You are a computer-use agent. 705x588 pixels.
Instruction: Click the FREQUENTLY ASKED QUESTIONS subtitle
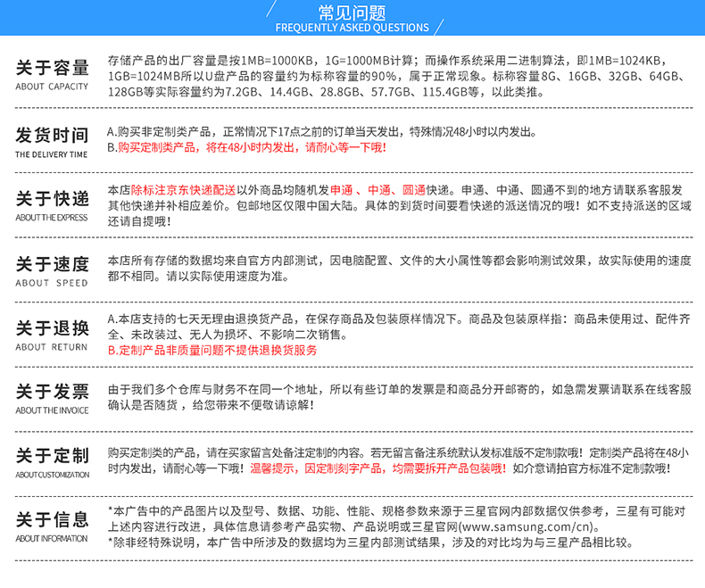[352, 28]
